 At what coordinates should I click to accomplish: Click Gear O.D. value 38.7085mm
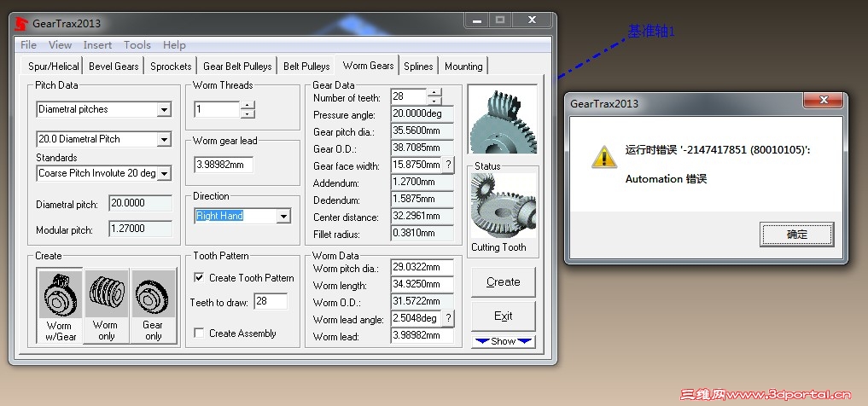click(422, 148)
